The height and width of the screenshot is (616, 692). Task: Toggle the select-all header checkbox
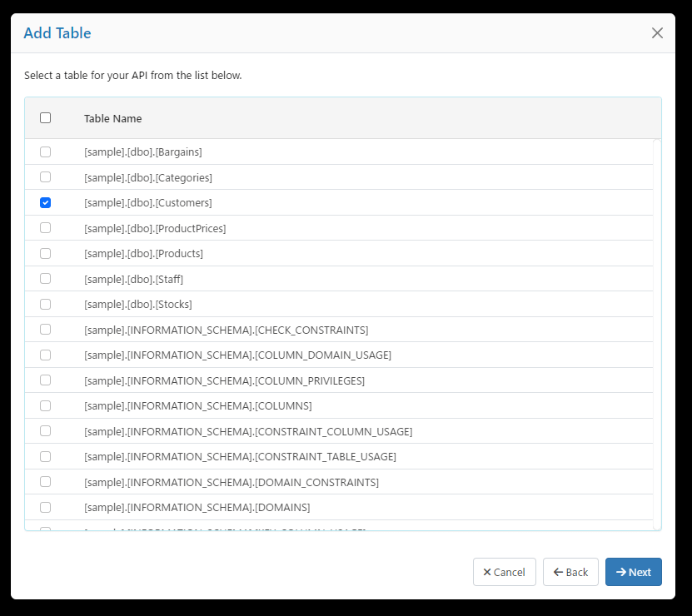pos(46,118)
